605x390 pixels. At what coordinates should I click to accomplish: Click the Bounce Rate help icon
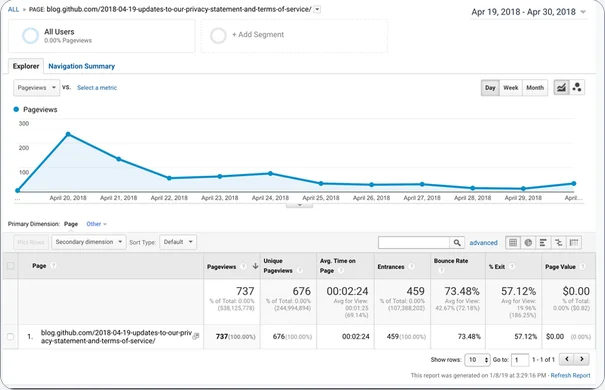(441, 270)
